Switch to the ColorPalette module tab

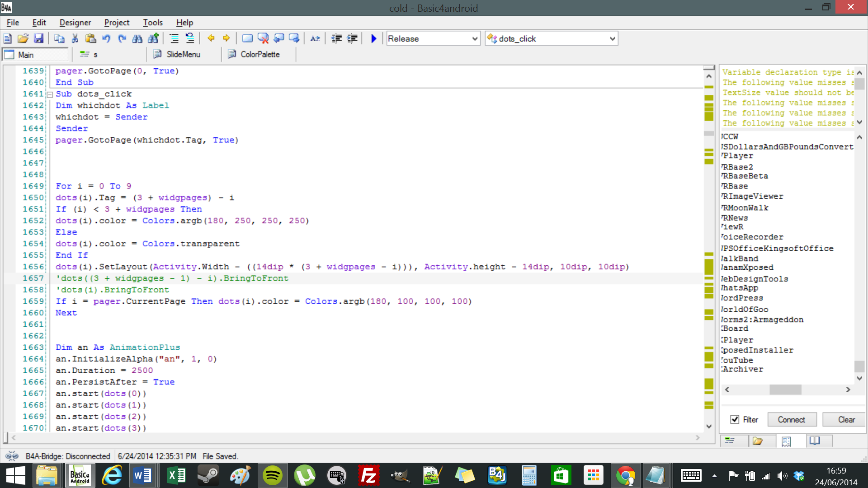point(259,55)
